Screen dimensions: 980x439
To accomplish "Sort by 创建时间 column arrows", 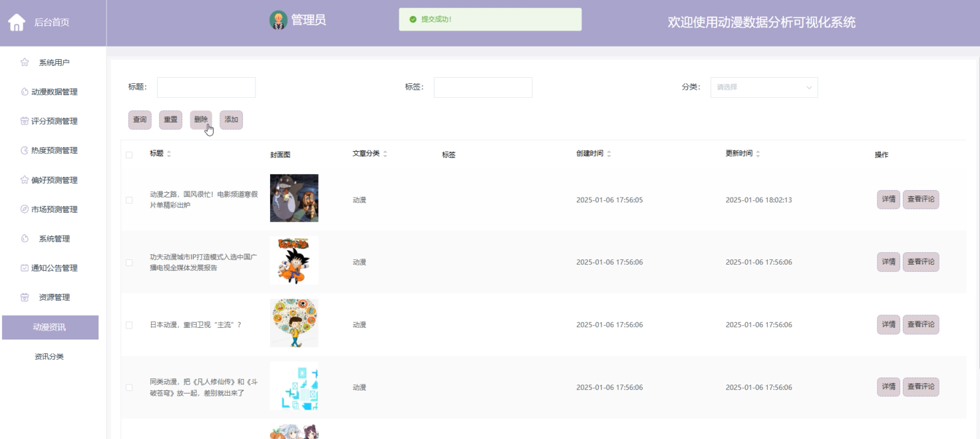I will pos(609,154).
